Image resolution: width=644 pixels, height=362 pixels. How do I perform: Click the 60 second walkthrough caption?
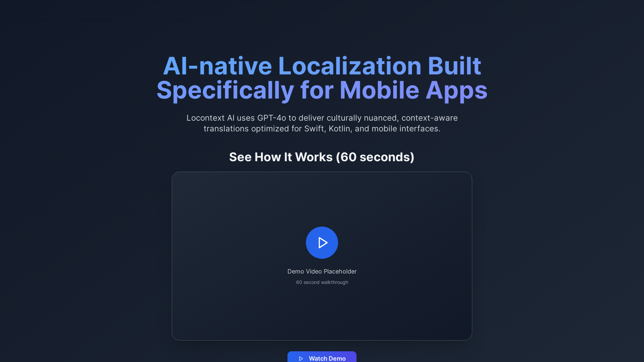[x=322, y=282]
